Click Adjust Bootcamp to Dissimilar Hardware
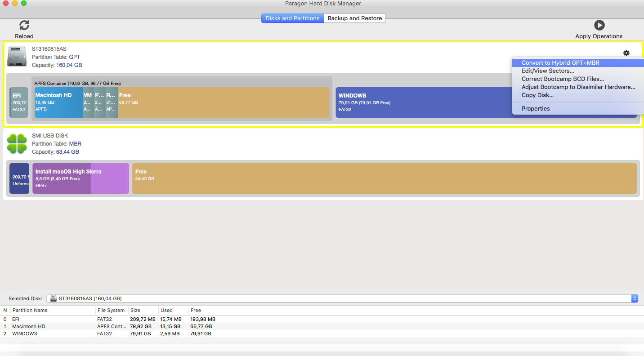The height and width of the screenshot is (356, 644). (x=578, y=87)
